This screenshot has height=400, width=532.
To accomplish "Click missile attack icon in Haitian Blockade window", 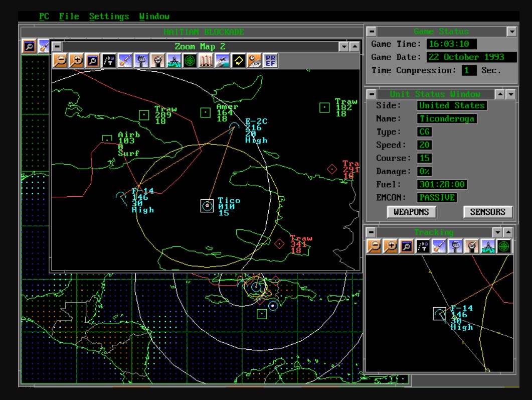I will (44, 46).
